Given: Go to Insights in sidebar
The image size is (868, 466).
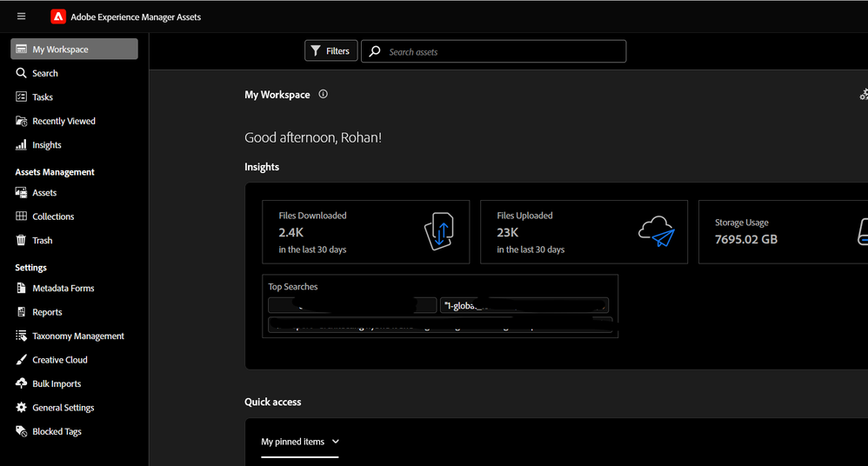Looking at the screenshot, I should pos(46,145).
